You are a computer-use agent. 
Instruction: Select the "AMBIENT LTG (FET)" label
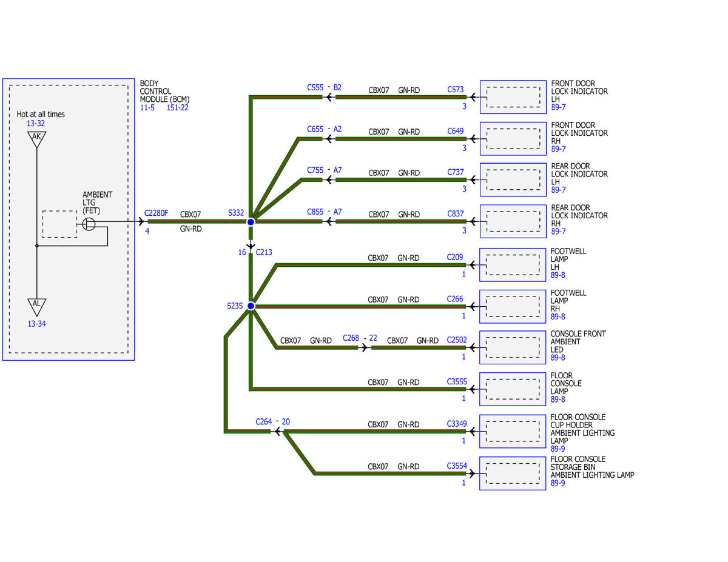[x=98, y=202]
